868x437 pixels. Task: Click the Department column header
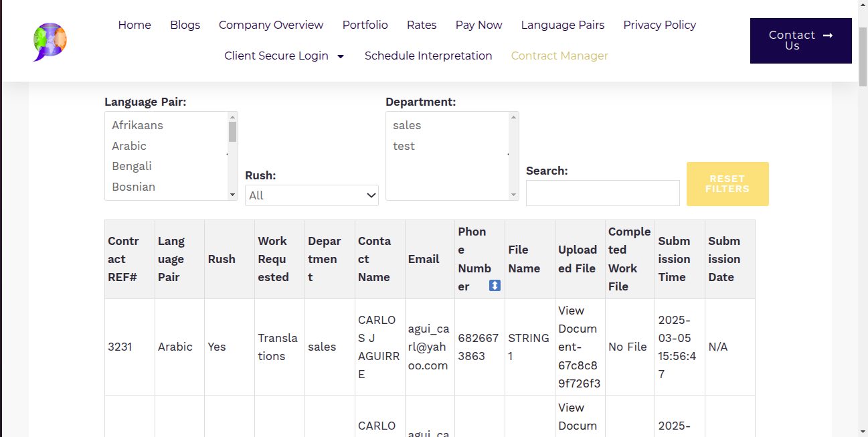[x=330, y=259]
